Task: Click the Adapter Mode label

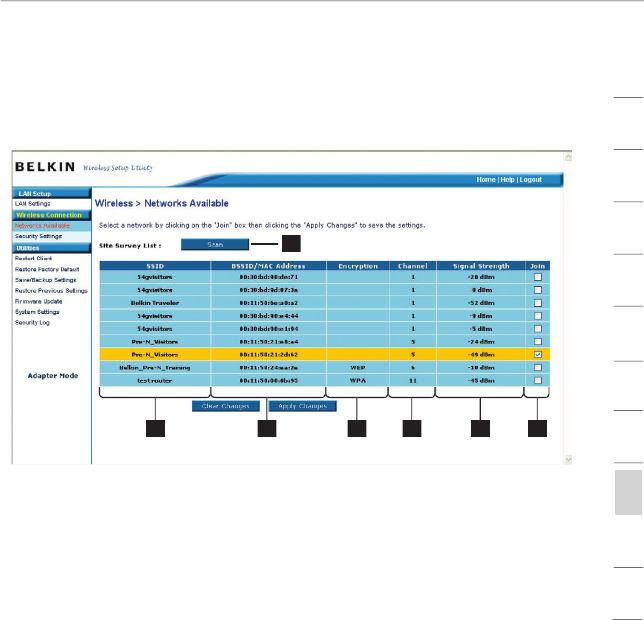Action: 53,376
